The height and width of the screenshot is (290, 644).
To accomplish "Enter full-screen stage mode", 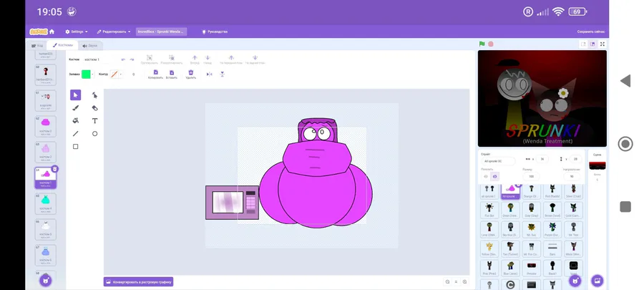I will (602, 44).
